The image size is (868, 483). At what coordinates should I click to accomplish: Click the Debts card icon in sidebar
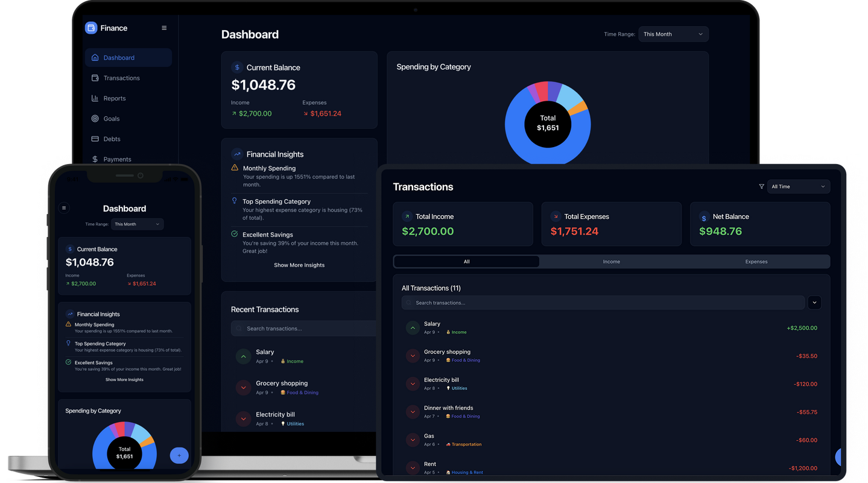click(x=95, y=139)
